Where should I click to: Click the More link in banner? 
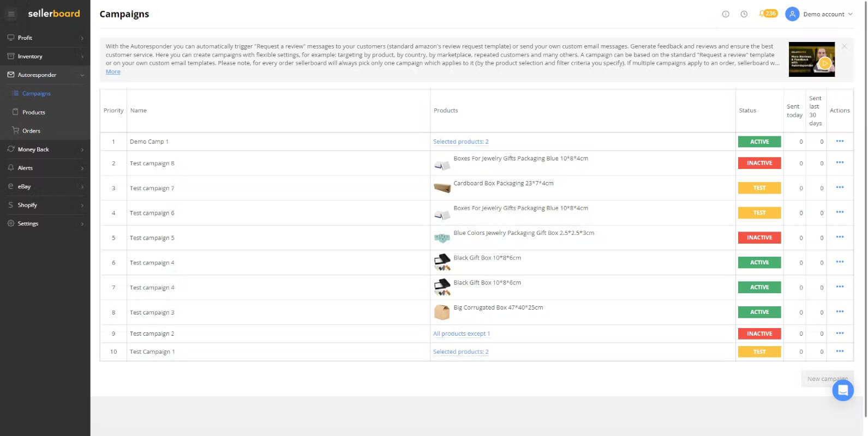pyautogui.click(x=113, y=71)
